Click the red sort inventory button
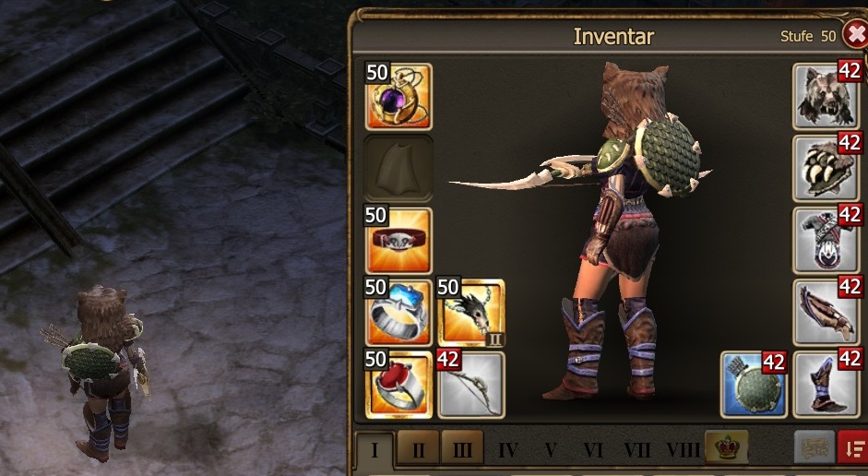 coord(853,447)
